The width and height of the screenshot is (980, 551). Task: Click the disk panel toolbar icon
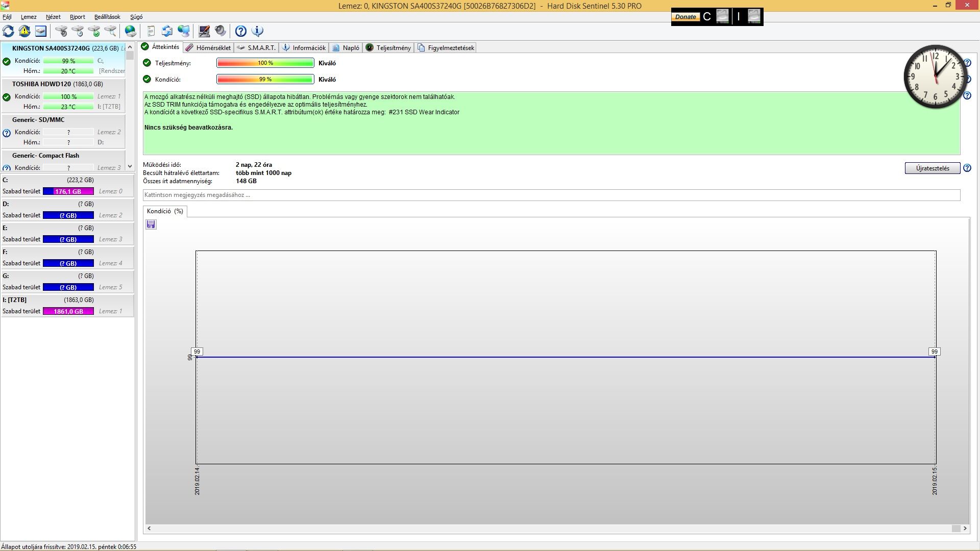pos(41,31)
